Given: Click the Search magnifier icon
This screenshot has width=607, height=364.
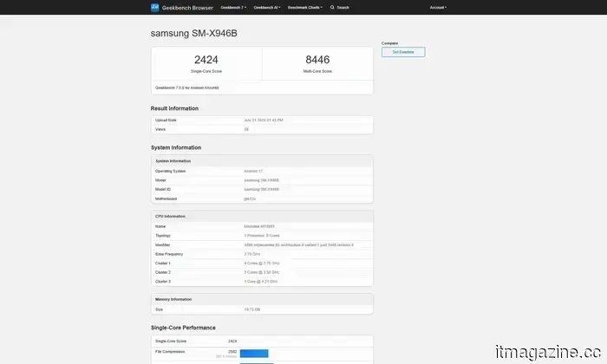Looking at the screenshot, I should 332,7.
